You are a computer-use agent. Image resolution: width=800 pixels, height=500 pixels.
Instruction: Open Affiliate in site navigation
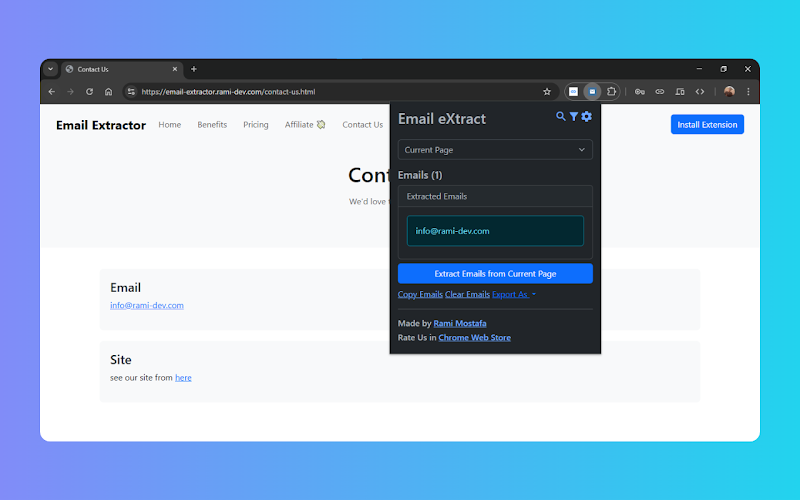coord(305,125)
